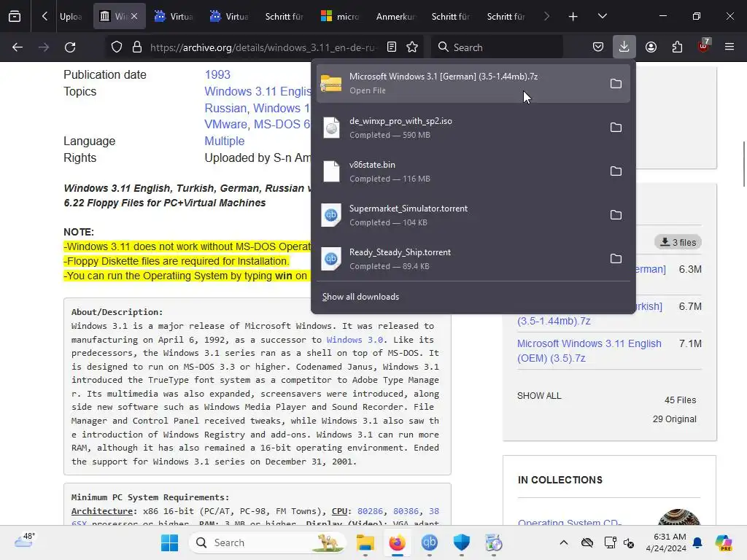Open clock and date 6:31 AM
The image size is (747, 560).
pos(665,542)
